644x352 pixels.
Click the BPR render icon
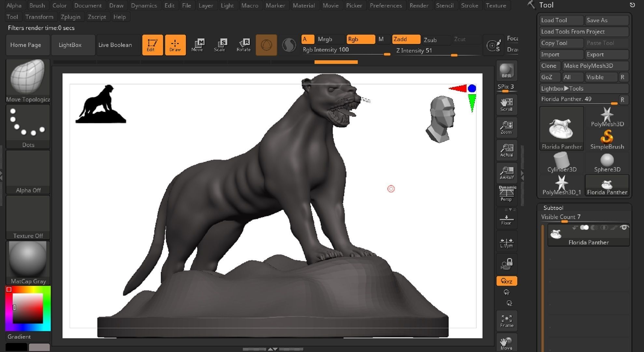(x=507, y=71)
